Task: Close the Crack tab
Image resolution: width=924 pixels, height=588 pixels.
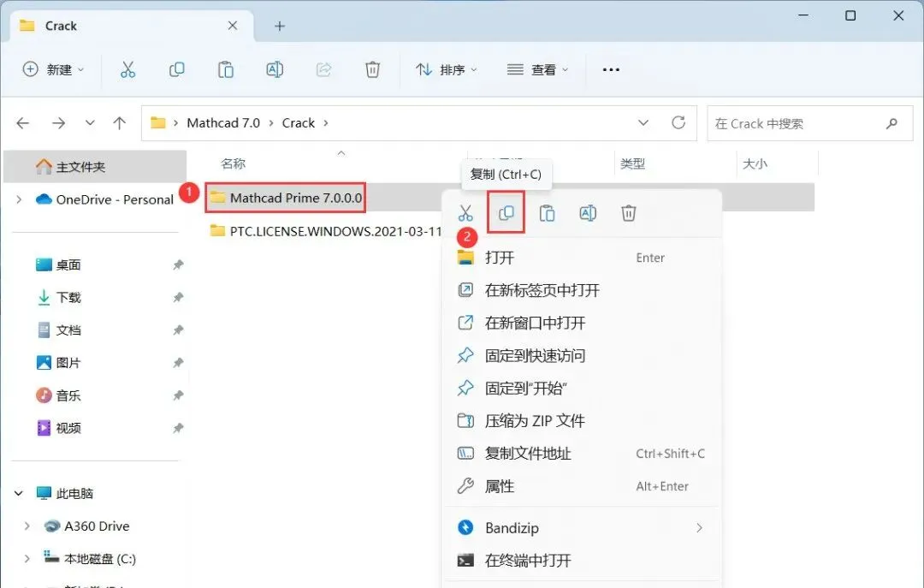Action: point(233,26)
